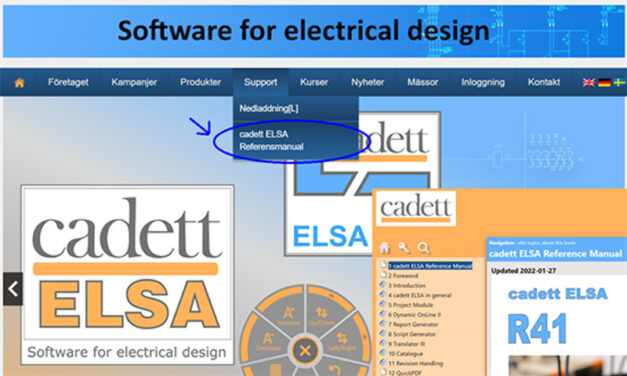
Task: Click the blue 'R41' release text
Action: (x=538, y=329)
